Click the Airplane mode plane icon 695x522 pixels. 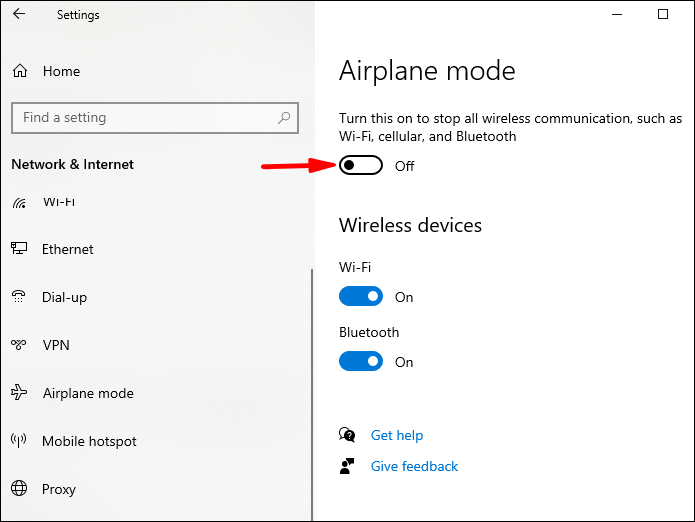[19, 393]
